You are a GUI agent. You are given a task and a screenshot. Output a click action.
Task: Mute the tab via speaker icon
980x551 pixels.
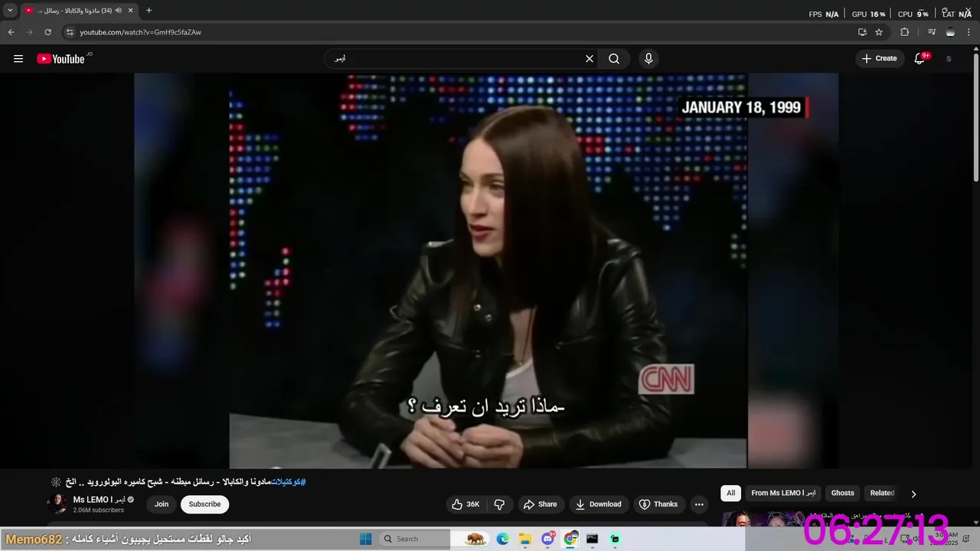(x=118, y=11)
